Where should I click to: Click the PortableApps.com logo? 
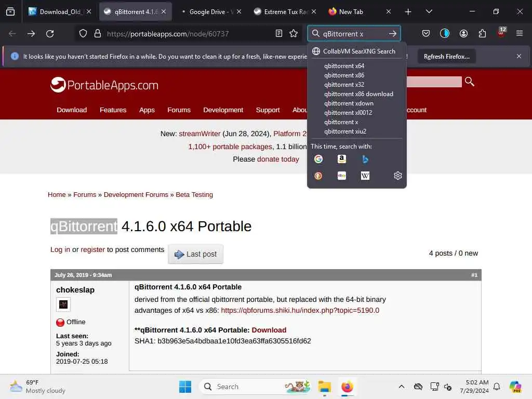[x=104, y=85]
